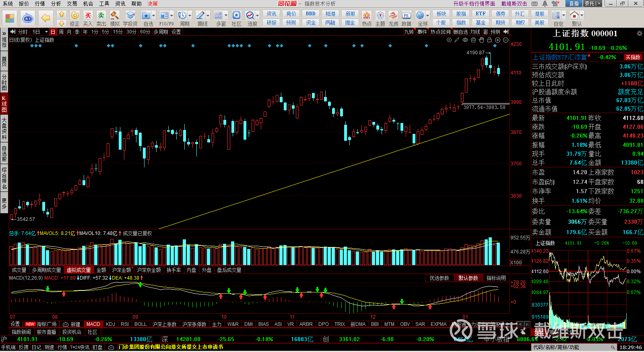Zoom in chart with plus icon

(497, 40)
